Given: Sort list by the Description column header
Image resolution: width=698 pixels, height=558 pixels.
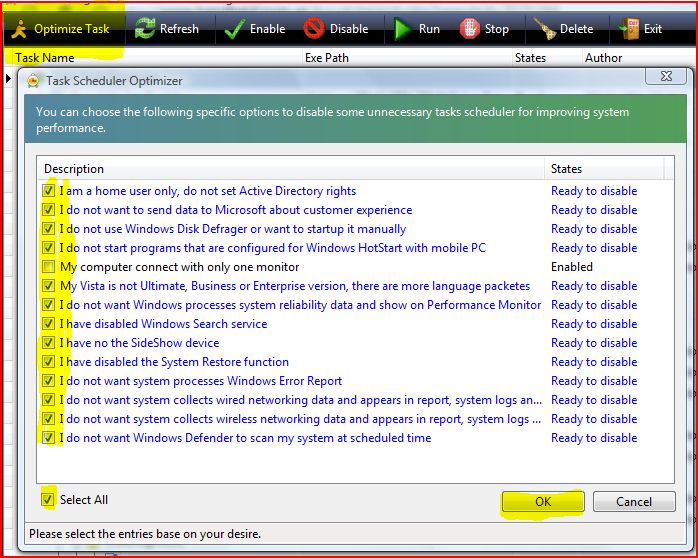Looking at the screenshot, I should [290, 169].
